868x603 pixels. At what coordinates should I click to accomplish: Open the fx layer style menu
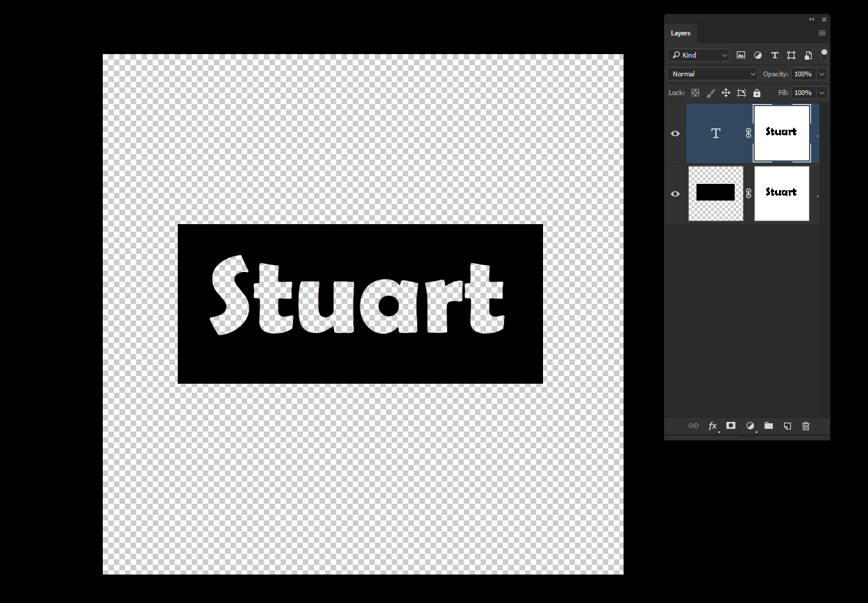pyautogui.click(x=712, y=426)
